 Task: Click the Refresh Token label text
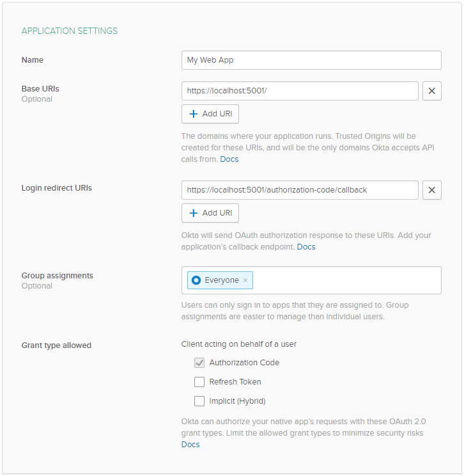(x=235, y=382)
